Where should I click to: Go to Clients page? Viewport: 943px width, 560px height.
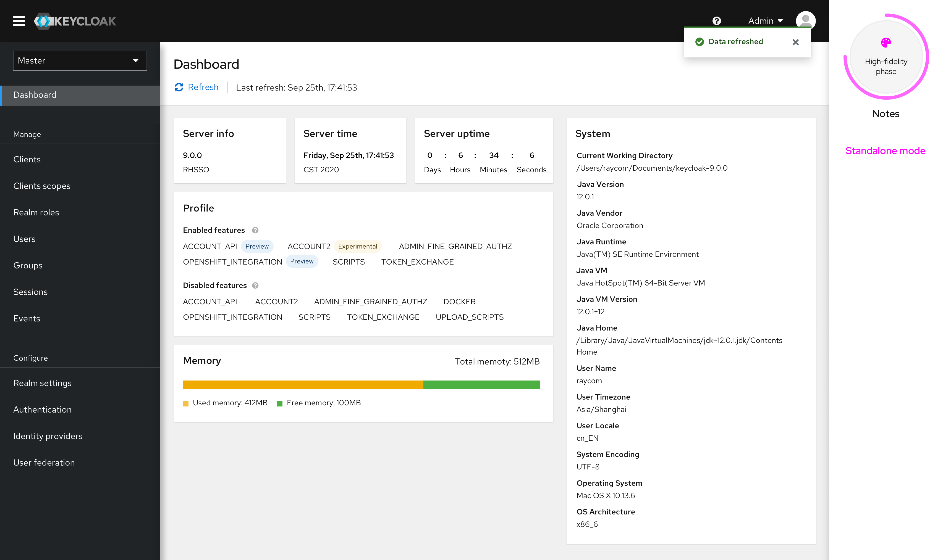(x=27, y=159)
